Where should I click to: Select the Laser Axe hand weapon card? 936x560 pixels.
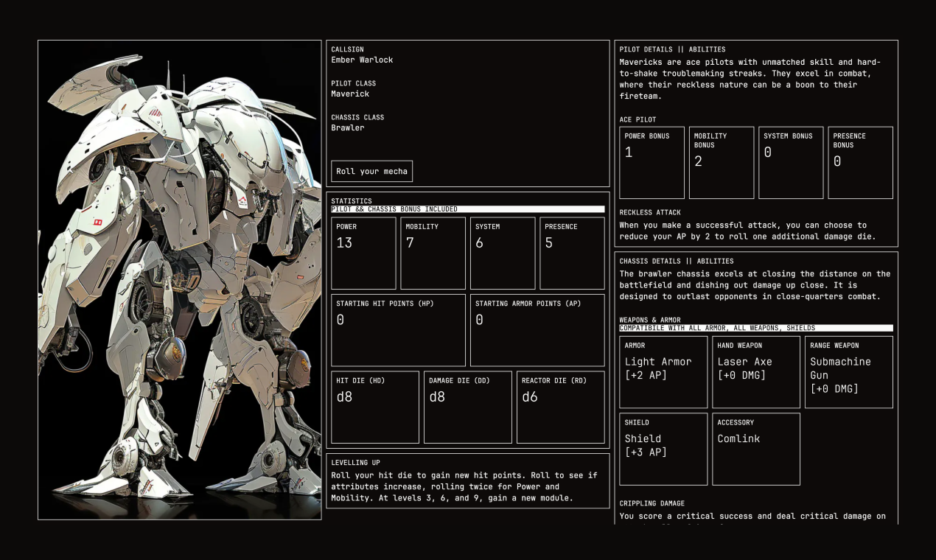[x=756, y=372]
